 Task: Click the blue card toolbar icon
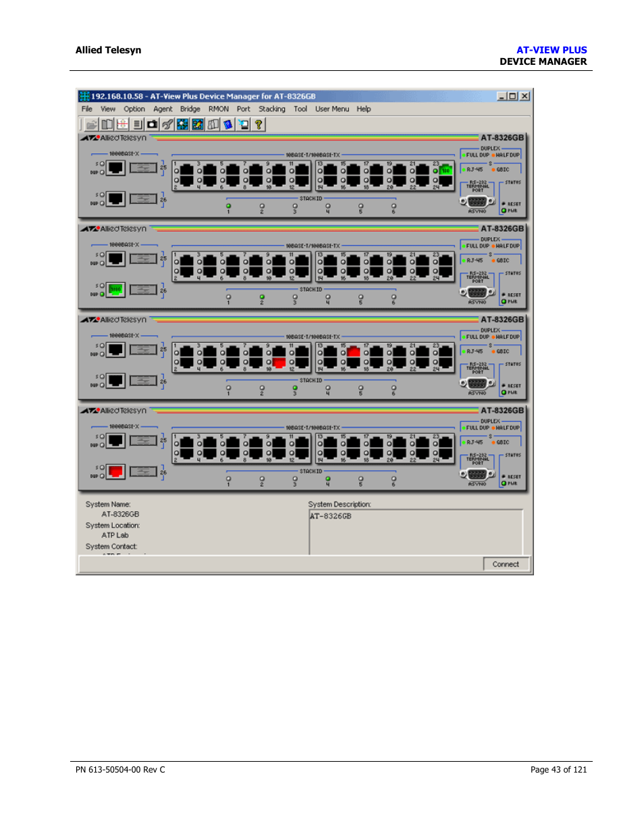click(228, 124)
